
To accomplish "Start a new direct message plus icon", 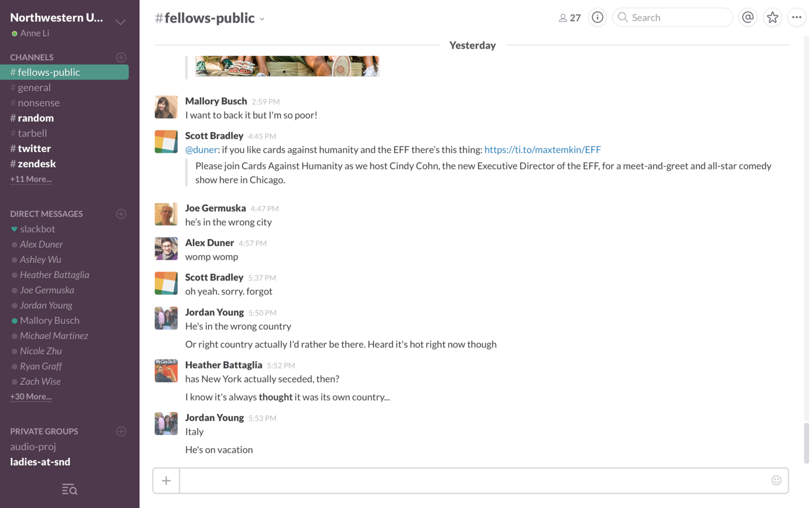I will pos(121,214).
